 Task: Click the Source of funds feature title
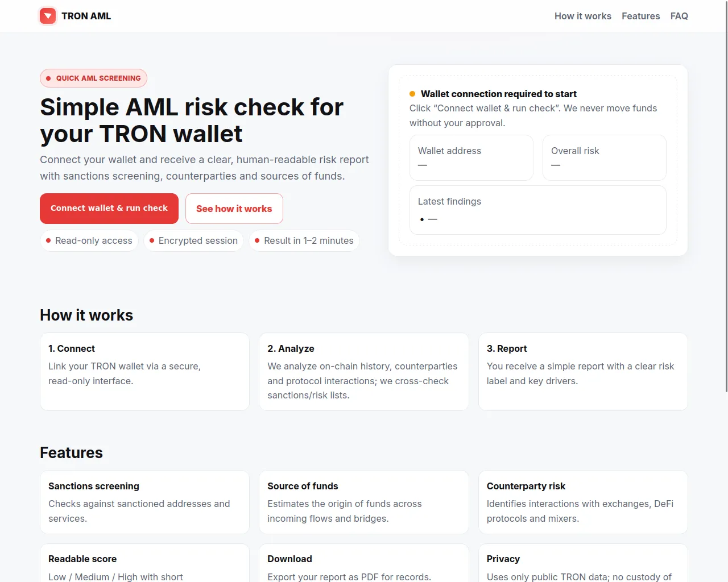pyautogui.click(x=303, y=486)
